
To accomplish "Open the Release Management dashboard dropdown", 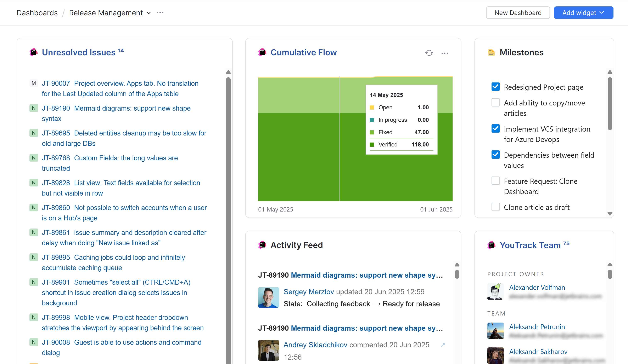I will (x=148, y=13).
